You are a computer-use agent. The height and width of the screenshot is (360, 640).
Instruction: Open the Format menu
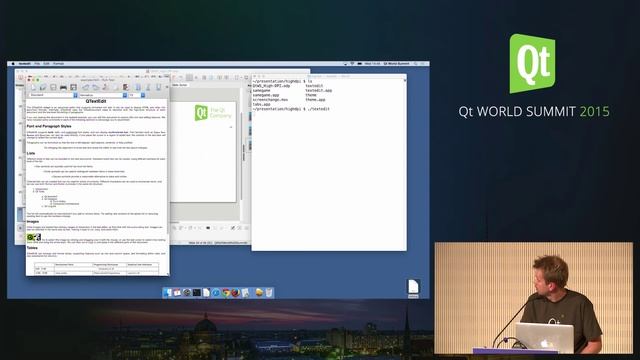[58, 64]
